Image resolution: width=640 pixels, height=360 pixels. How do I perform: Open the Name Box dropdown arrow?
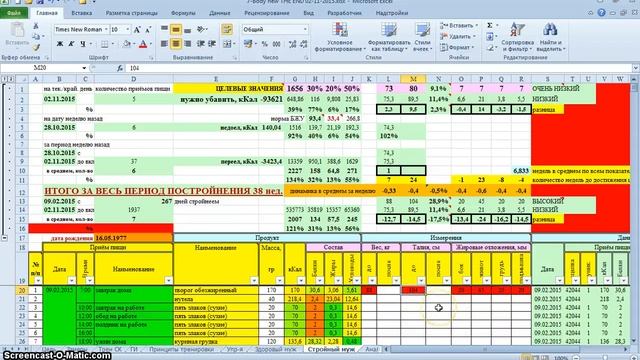pos(84,68)
